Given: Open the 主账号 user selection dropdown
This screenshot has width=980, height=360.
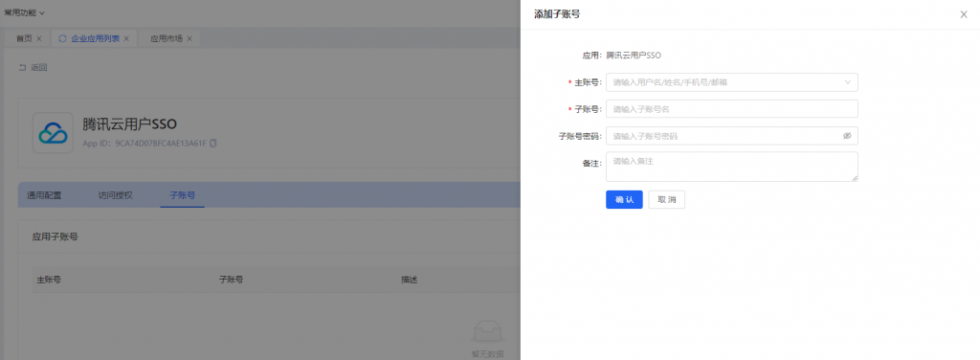Looking at the screenshot, I should 732,82.
